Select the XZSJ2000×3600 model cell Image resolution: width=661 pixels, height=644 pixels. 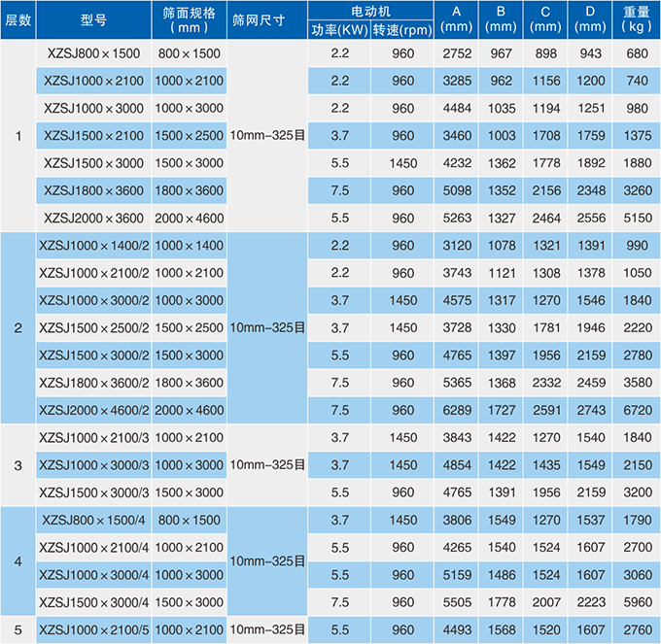point(92,219)
